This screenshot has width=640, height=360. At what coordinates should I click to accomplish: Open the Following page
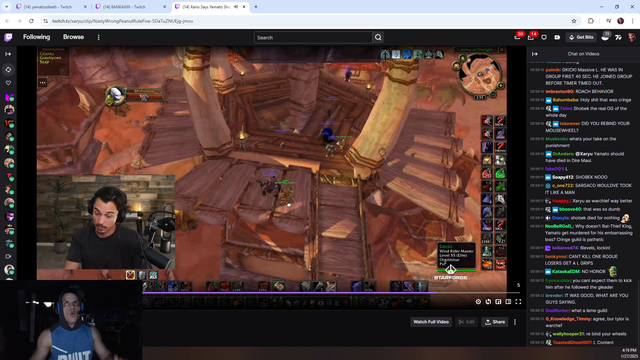(x=36, y=37)
